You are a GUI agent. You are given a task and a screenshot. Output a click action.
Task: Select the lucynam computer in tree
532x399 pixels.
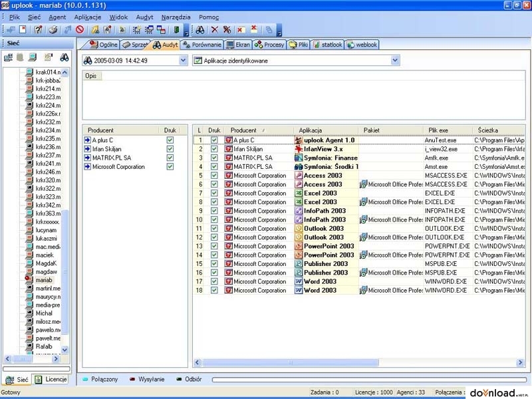pos(46,230)
